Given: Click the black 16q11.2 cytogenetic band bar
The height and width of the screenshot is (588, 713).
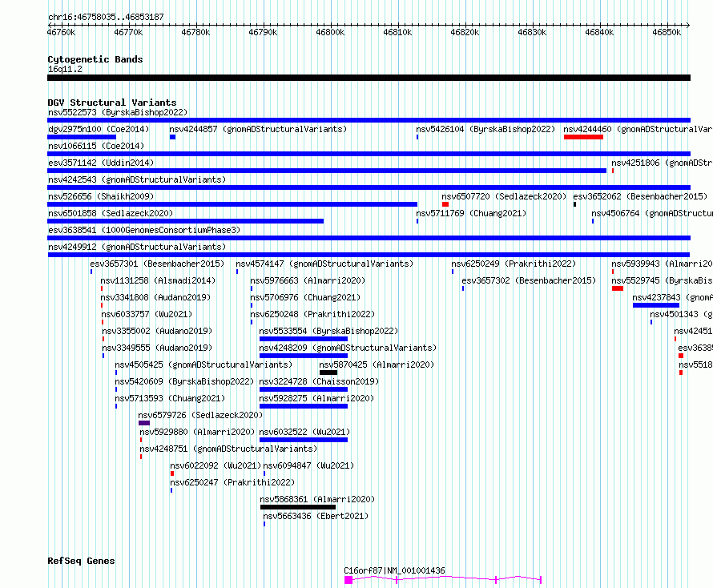Looking at the screenshot, I should coord(369,78).
